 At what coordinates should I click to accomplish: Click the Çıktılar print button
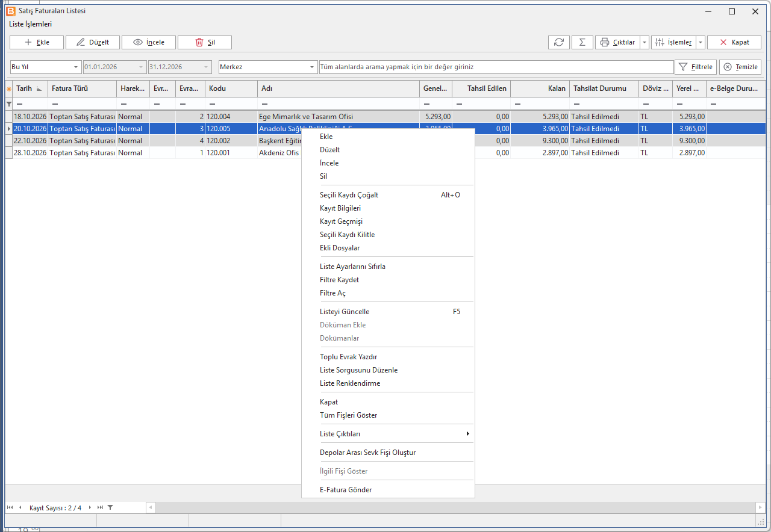617,42
